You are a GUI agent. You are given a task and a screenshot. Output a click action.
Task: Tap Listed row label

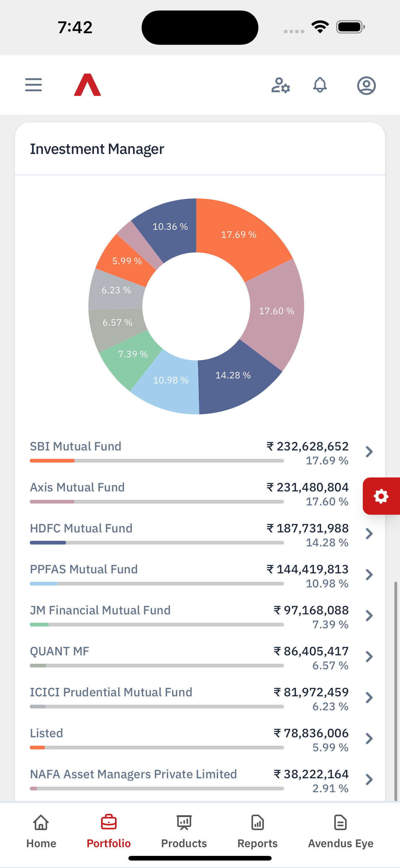tap(47, 733)
